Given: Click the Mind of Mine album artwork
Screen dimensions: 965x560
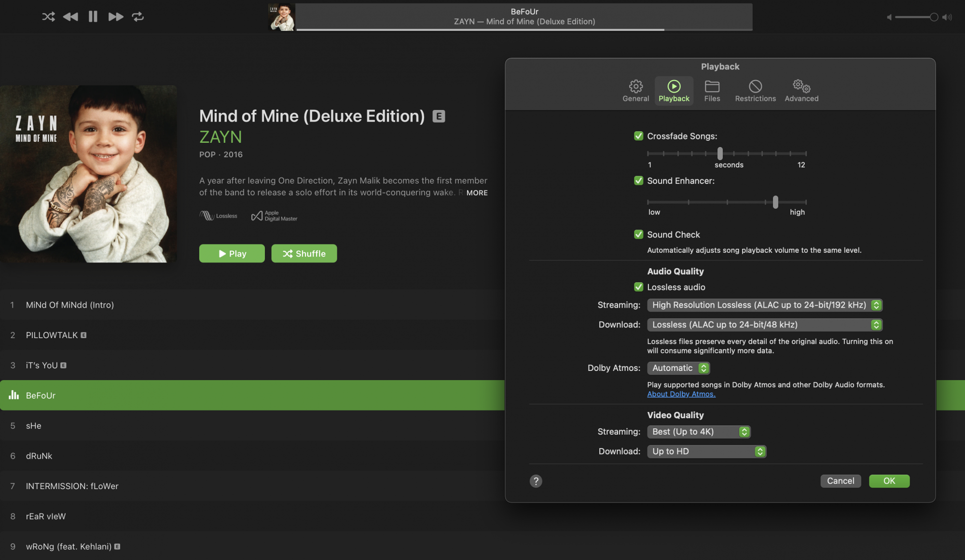Looking at the screenshot, I should tap(88, 174).
